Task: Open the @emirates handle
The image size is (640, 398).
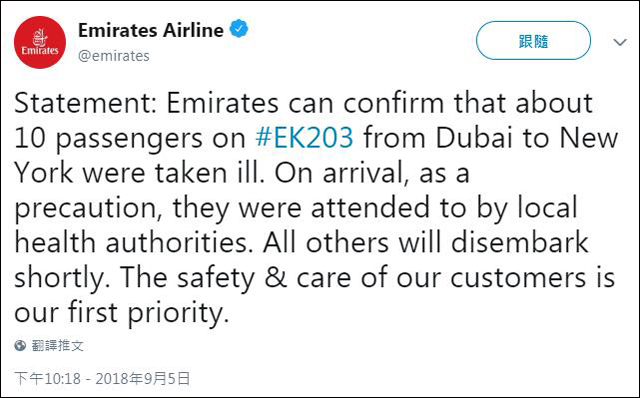Action: tap(114, 56)
